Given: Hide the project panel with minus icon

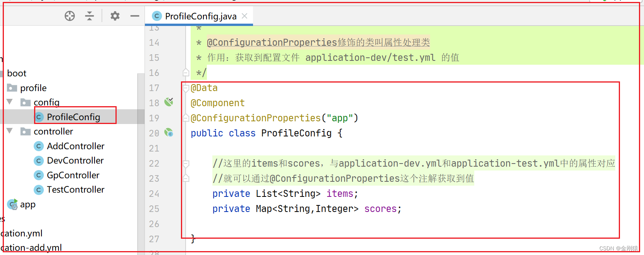Looking at the screenshot, I should pos(135,16).
